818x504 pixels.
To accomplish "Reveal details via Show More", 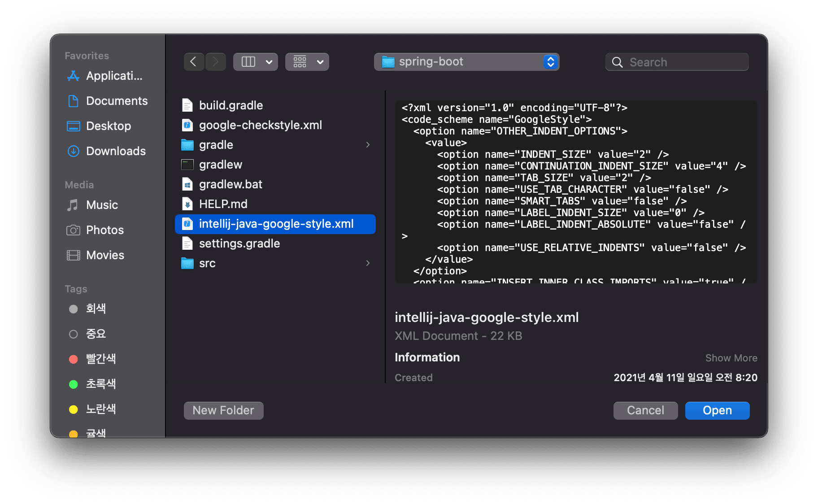I will click(731, 357).
